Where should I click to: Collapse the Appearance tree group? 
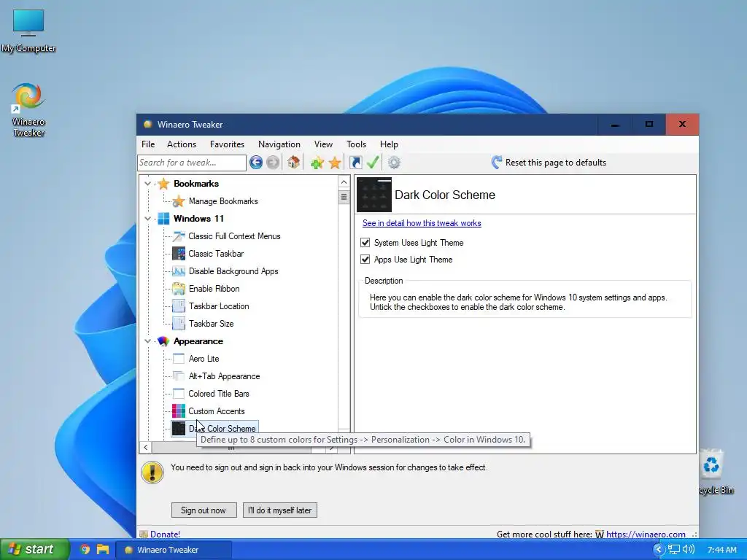pyautogui.click(x=147, y=341)
